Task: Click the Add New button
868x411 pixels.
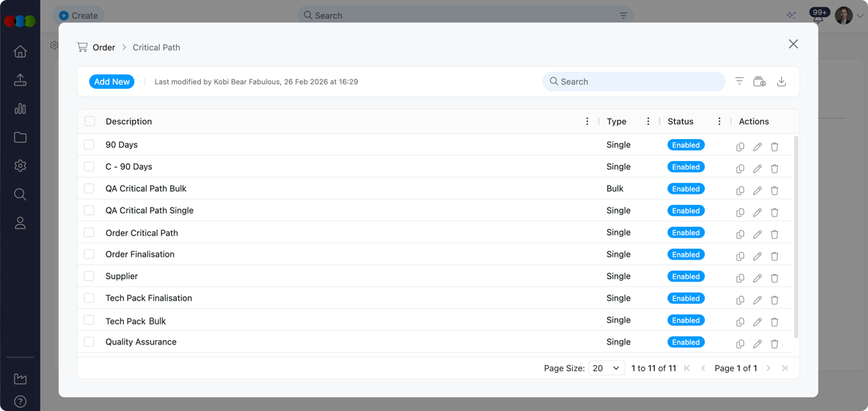Action: [x=112, y=82]
